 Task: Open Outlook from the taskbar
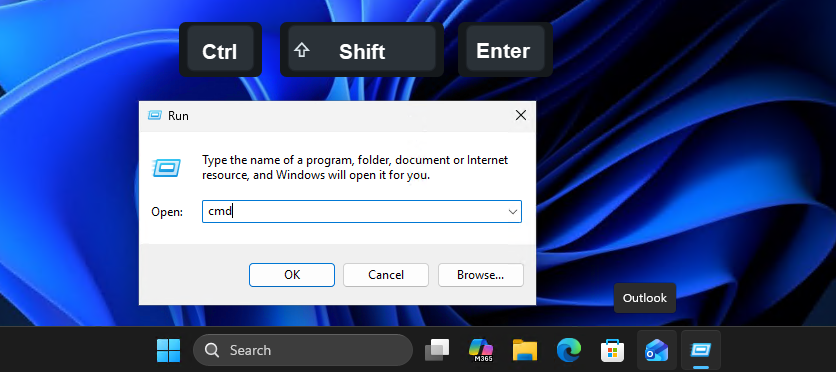(x=657, y=350)
